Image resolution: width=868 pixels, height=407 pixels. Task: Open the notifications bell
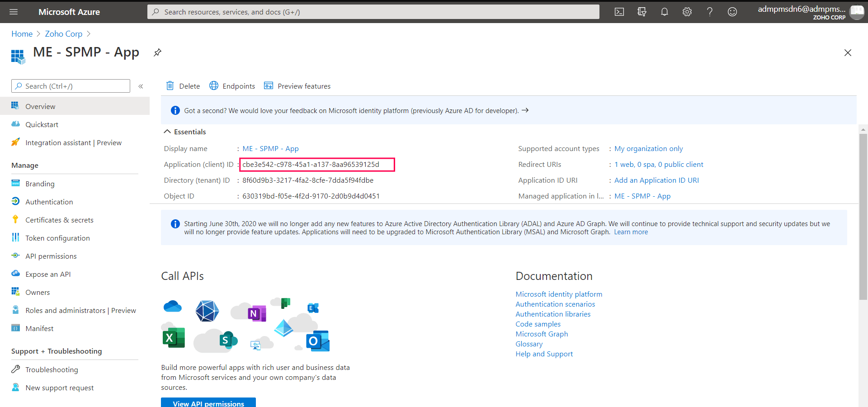click(x=664, y=12)
